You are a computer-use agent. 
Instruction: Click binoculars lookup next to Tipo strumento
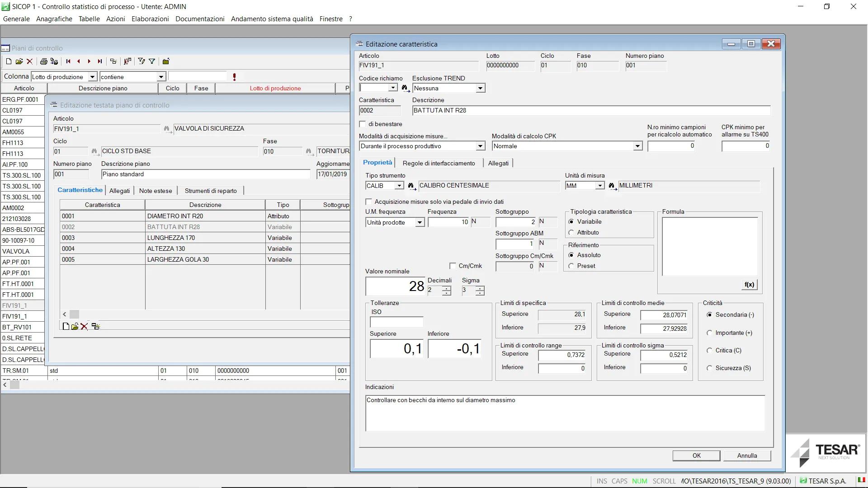[411, 186]
